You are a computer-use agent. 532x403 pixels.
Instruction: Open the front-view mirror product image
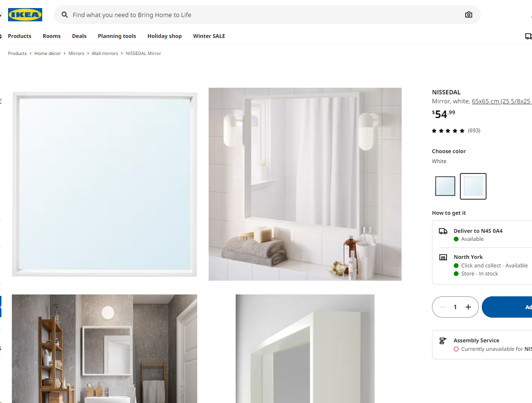104,184
